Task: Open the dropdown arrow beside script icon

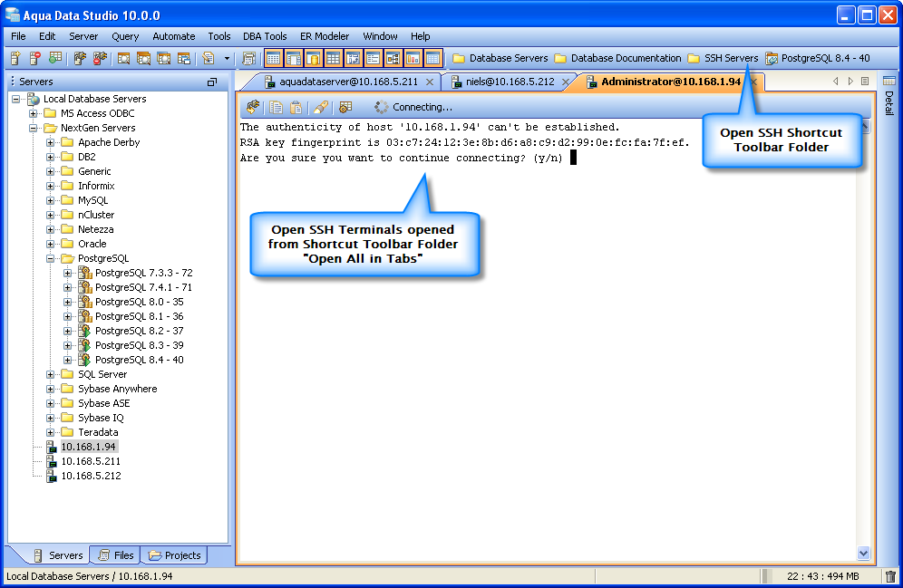Action: point(227,58)
